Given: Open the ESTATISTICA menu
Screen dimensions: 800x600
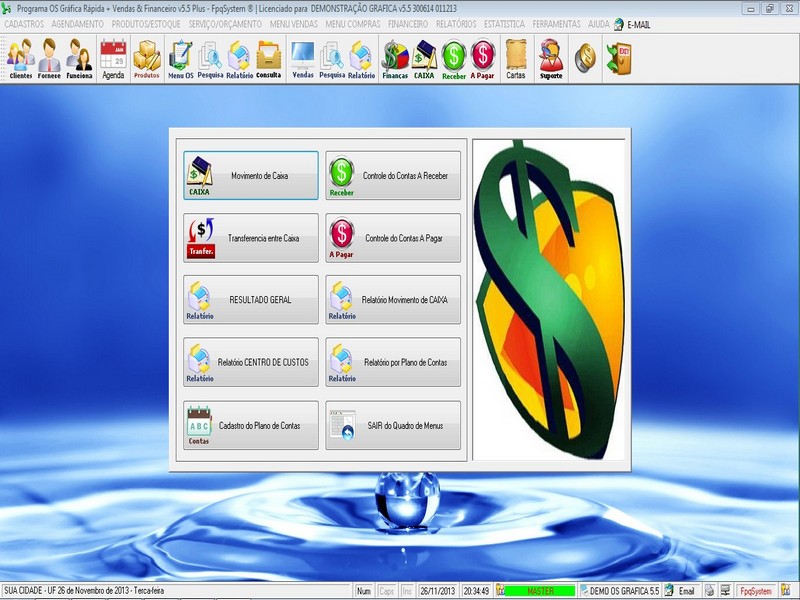Looking at the screenshot, I should (x=505, y=24).
